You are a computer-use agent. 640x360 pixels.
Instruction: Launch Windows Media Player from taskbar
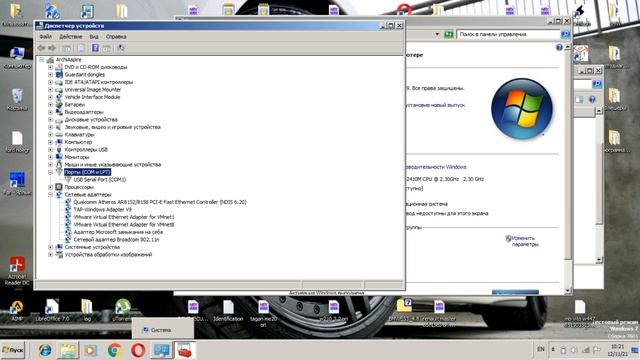click(x=91, y=350)
